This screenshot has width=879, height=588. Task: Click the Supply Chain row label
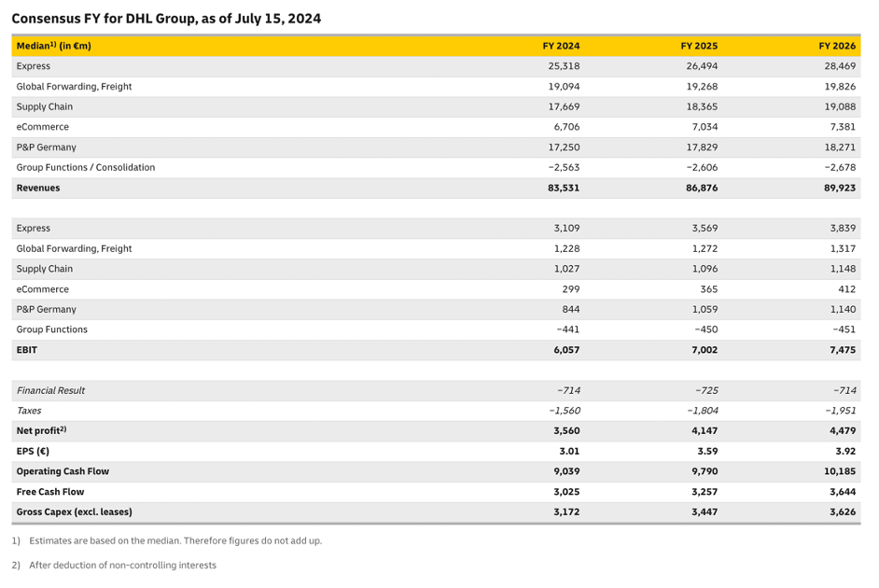coord(46,106)
